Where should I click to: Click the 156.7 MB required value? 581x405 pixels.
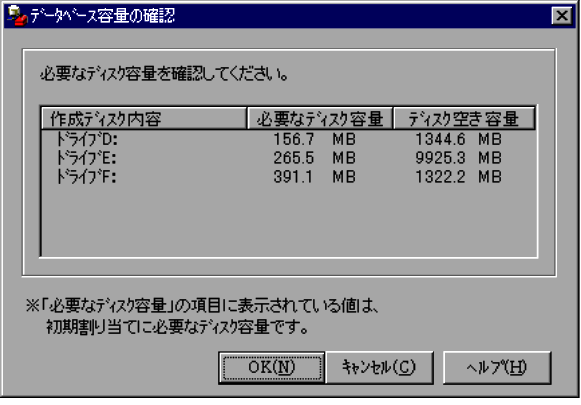[315, 139]
